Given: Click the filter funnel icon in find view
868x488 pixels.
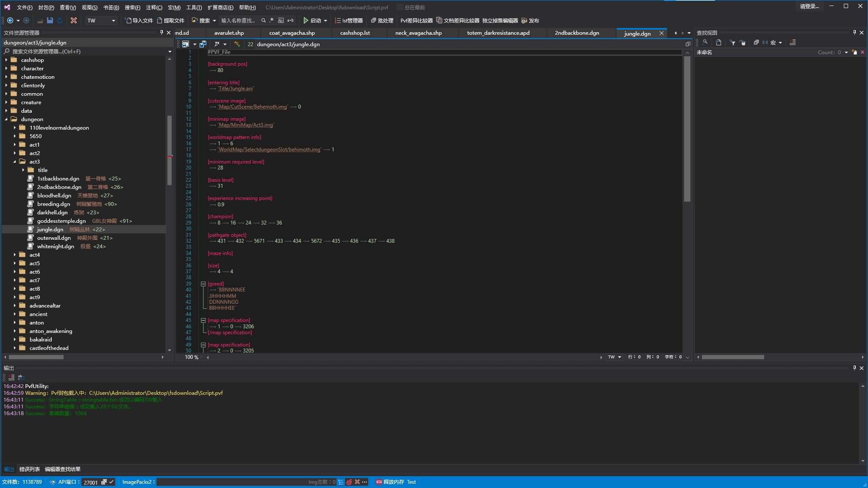Looking at the screenshot, I should [x=732, y=42].
